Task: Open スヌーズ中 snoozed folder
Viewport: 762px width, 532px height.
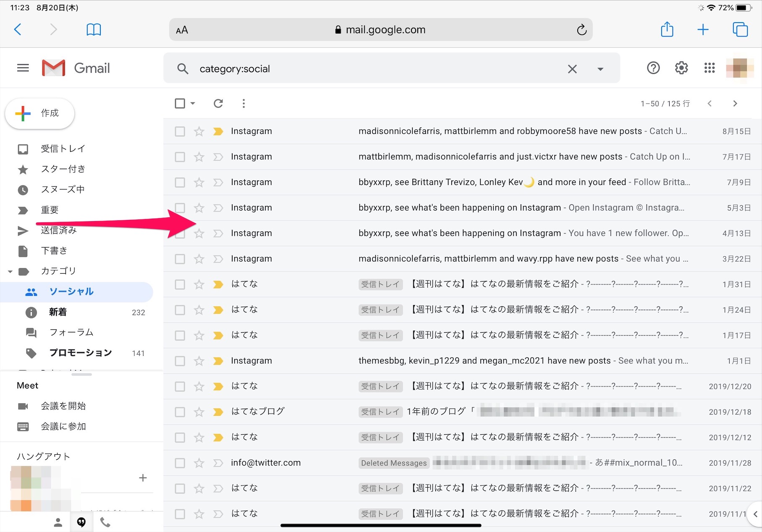Action: click(x=76, y=189)
